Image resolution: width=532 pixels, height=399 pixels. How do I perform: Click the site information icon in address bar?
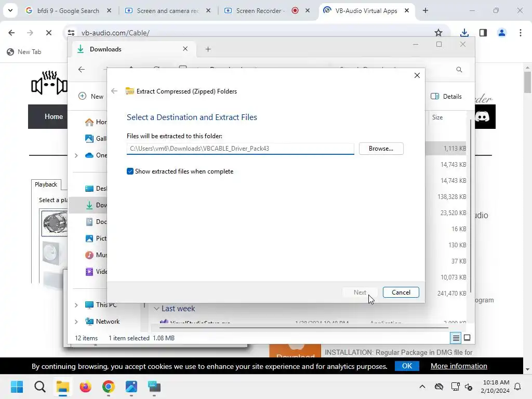[71, 33]
